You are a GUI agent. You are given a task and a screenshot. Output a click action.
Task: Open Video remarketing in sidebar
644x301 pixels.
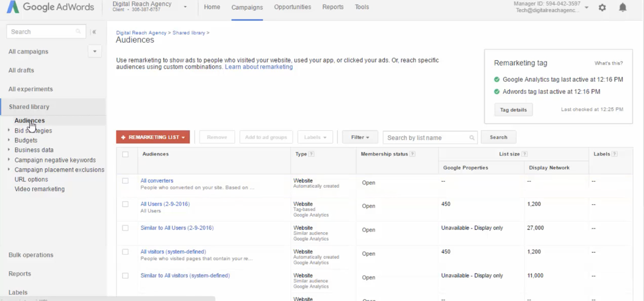coord(40,189)
